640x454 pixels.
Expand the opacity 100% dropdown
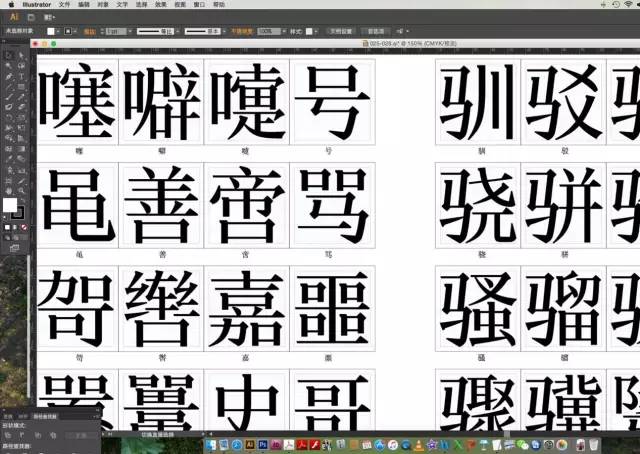point(280,31)
